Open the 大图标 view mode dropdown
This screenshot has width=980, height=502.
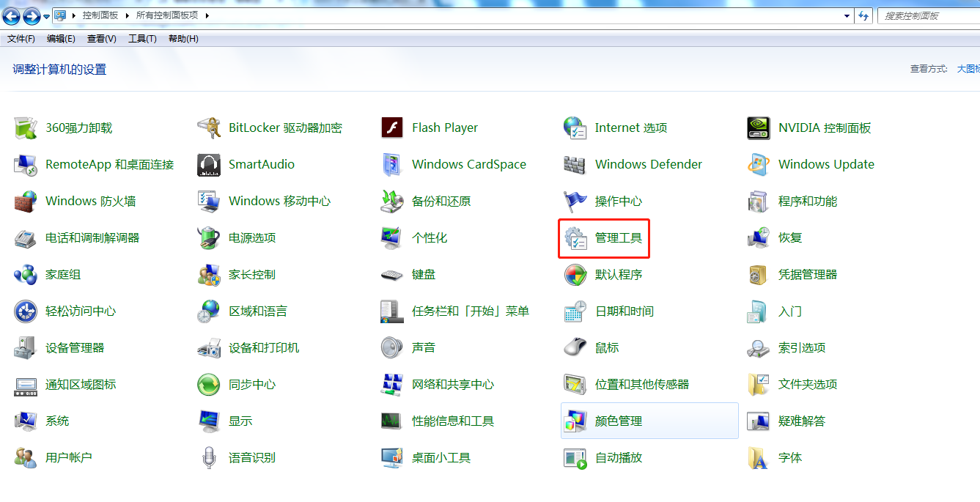tap(968, 68)
